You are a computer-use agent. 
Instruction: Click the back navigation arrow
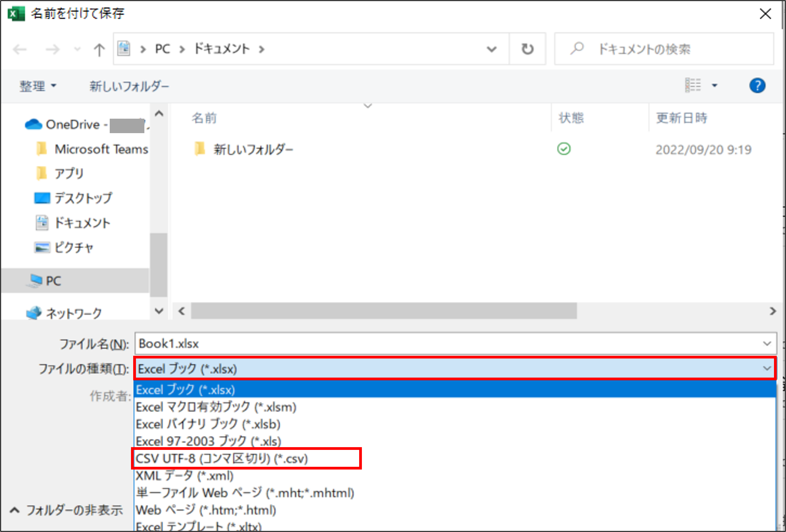pos(20,50)
